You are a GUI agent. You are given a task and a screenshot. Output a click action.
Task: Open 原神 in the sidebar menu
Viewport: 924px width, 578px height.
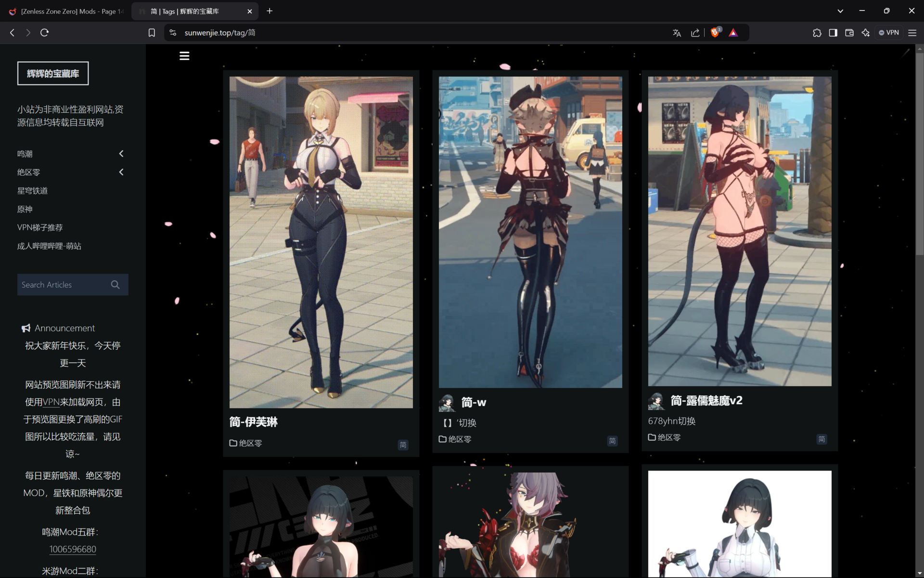click(x=25, y=209)
